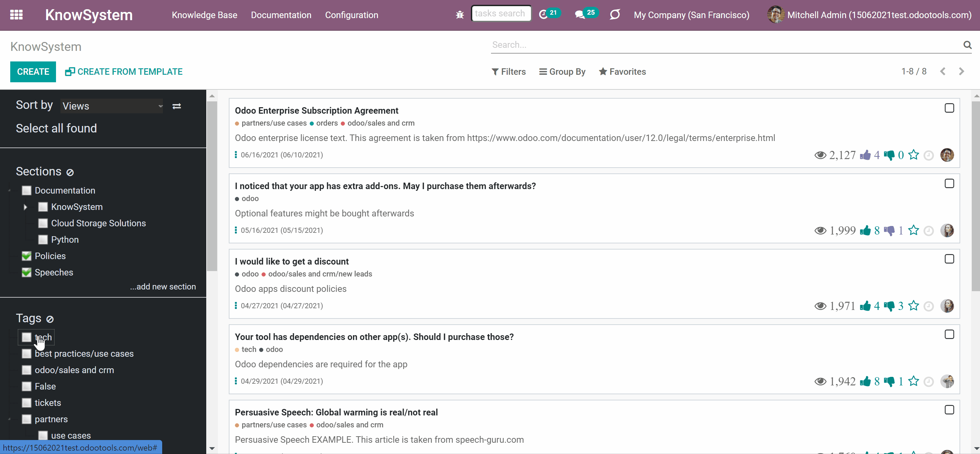Viewport: 980px width, 454px height.
Task: Like the dependencies on other apps article
Action: [x=865, y=381]
